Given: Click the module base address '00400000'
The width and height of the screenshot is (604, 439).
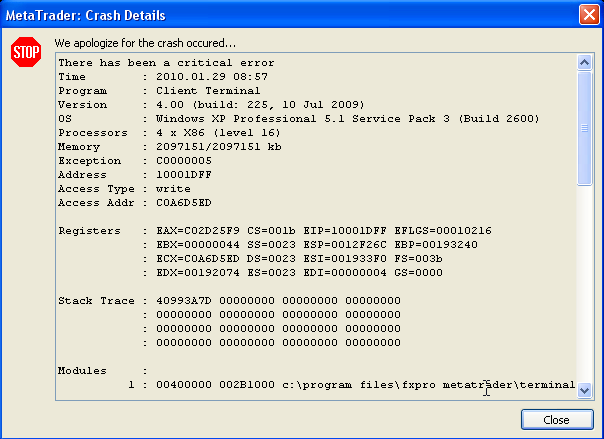Looking at the screenshot, I should point(184,385).
